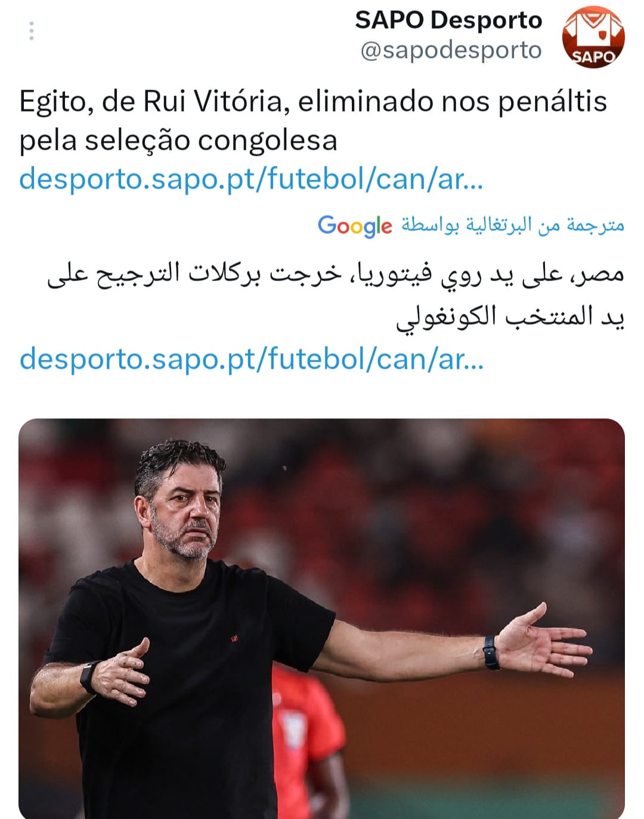
Task: Open the SAPO Desporto display name
Action: pos(448,20)
